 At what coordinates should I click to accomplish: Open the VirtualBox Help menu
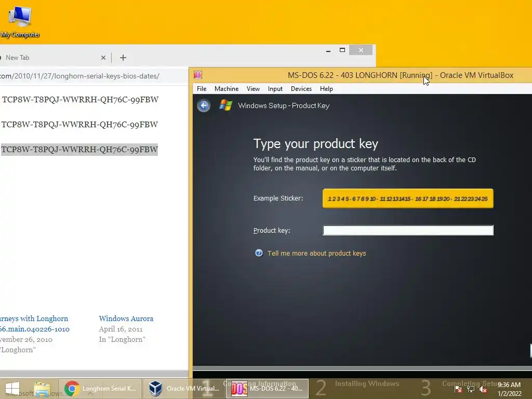click(326, 88)
